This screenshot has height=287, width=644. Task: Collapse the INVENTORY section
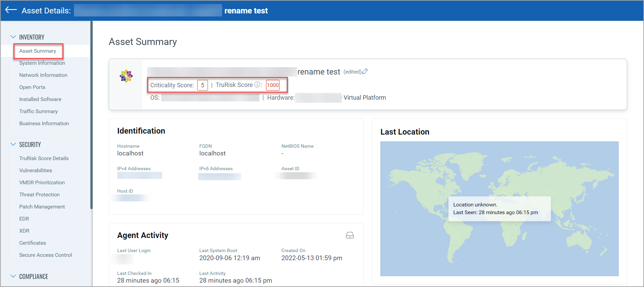(13, 37)
